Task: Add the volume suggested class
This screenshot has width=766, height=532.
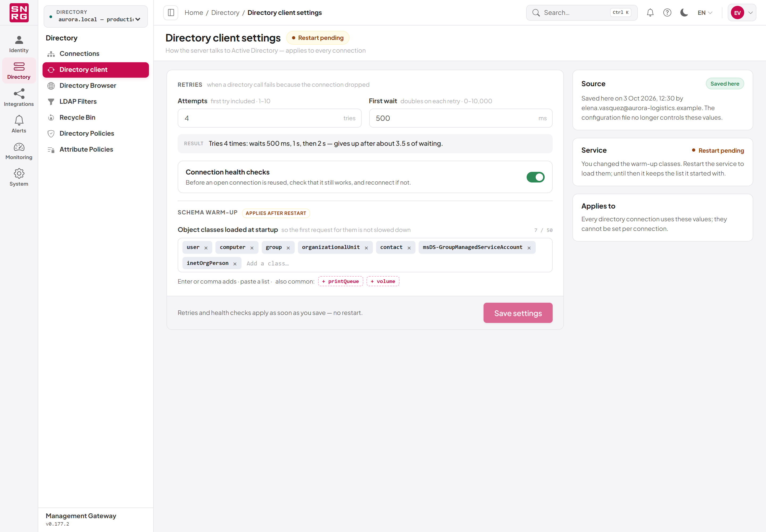Action: coord(383,281)
